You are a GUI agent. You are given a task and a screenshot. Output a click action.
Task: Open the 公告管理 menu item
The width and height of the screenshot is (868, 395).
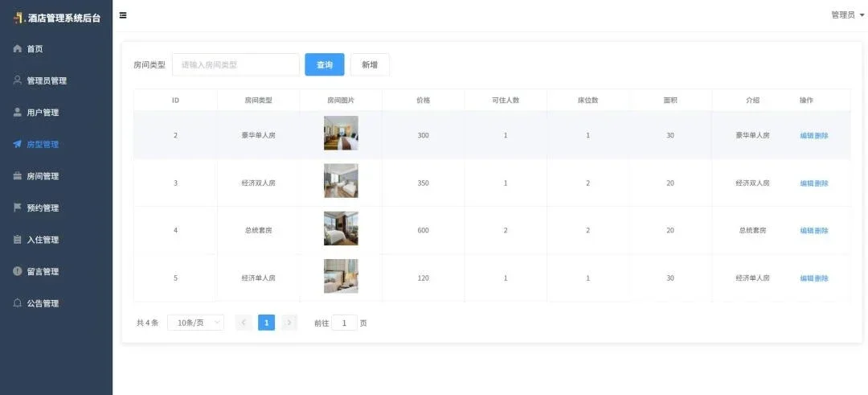(x=56, y=303)
